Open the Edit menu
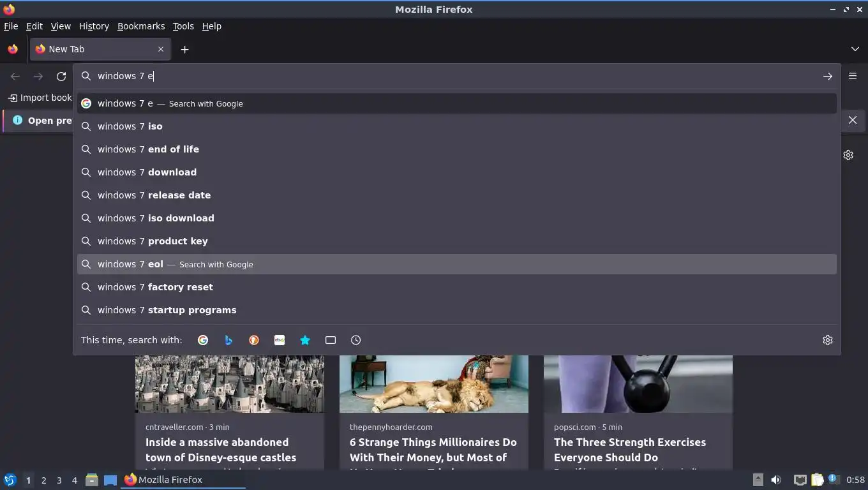This screenshot has height=490, width=868. [34, 26]
